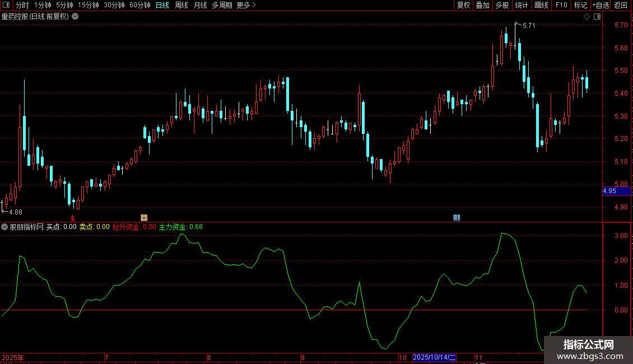
Task: Click the 2025年 label on time axis
Action: click(13, 357)
